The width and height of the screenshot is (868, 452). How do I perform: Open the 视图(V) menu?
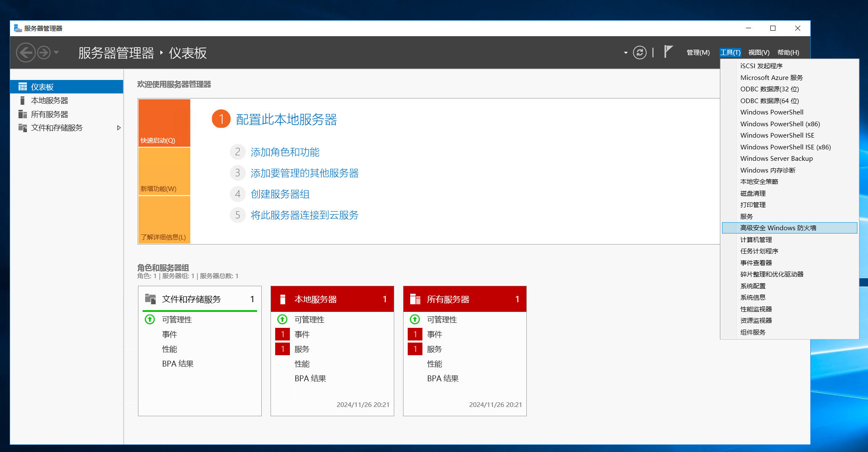759,53
